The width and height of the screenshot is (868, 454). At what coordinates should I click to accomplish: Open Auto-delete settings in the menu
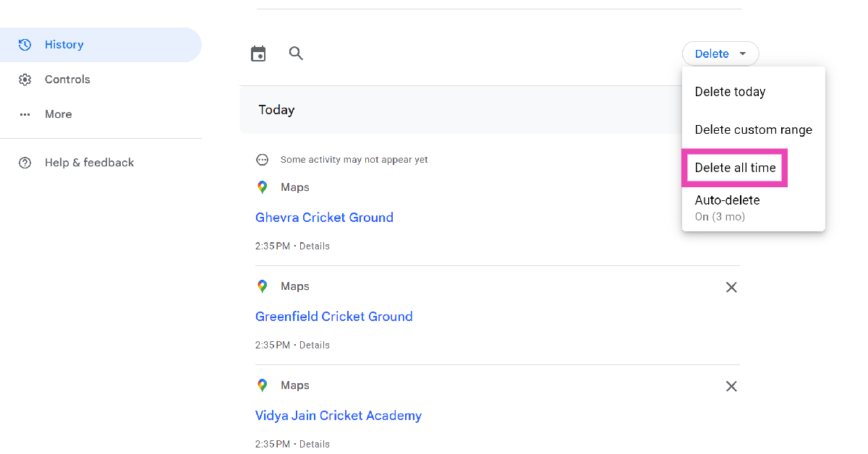pos(727,207)
